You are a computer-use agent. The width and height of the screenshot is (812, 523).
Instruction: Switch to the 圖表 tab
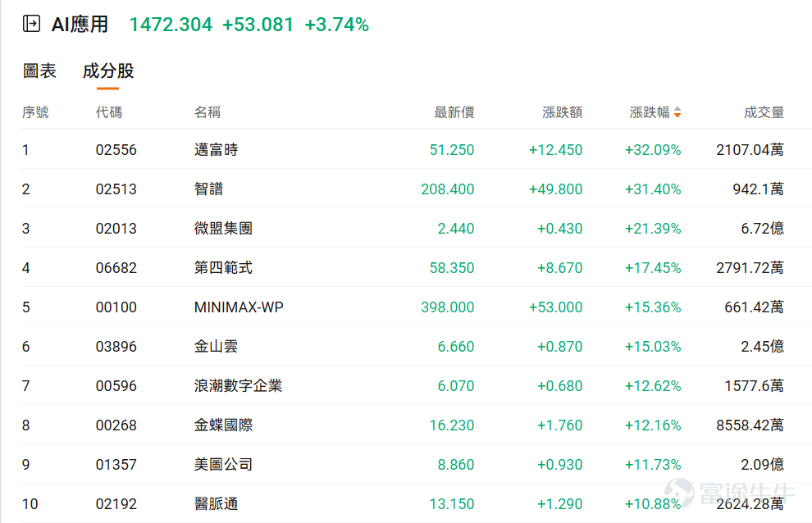tap(40, 71)
